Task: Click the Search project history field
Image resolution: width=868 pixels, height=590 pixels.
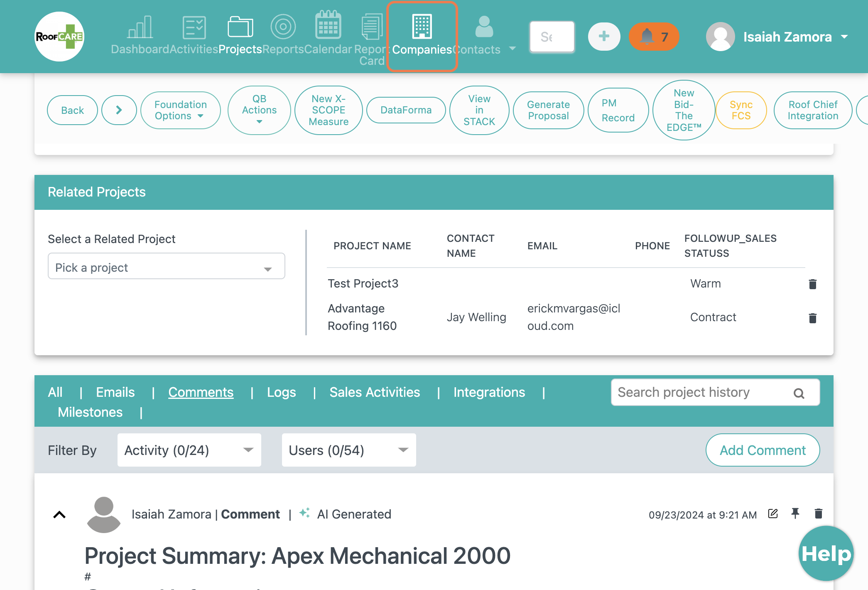Action: pyautogui.click(x=715, y=392)
